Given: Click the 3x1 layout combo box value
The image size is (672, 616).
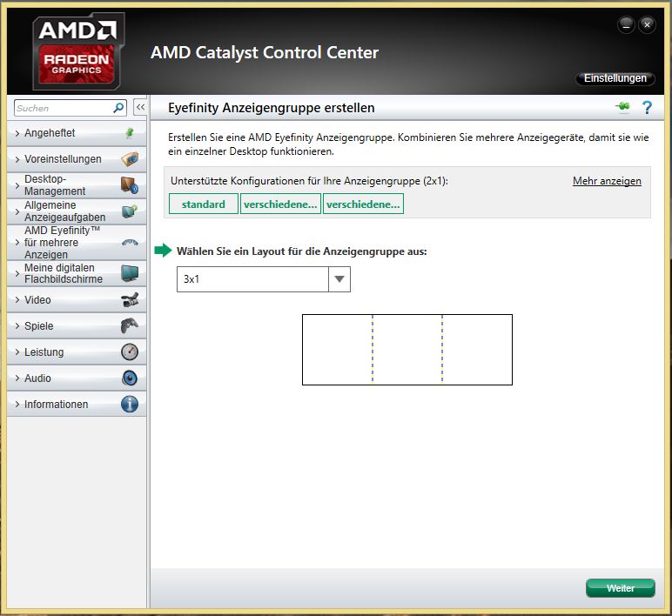Looking at the screenshot, I should [252, 279].
